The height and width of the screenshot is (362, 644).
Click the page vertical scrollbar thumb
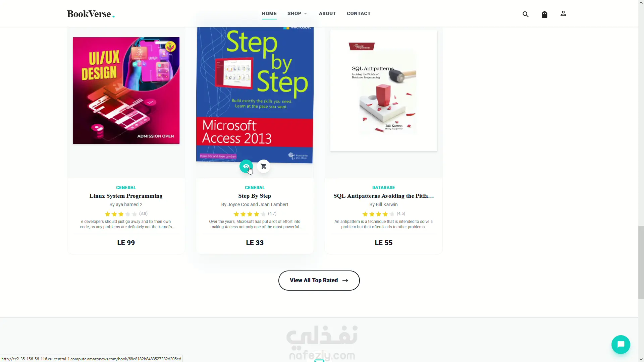(x=641, y=262)
